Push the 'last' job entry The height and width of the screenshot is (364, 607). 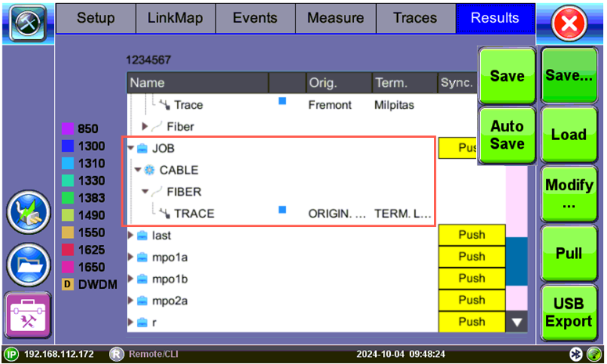point(472,235)
